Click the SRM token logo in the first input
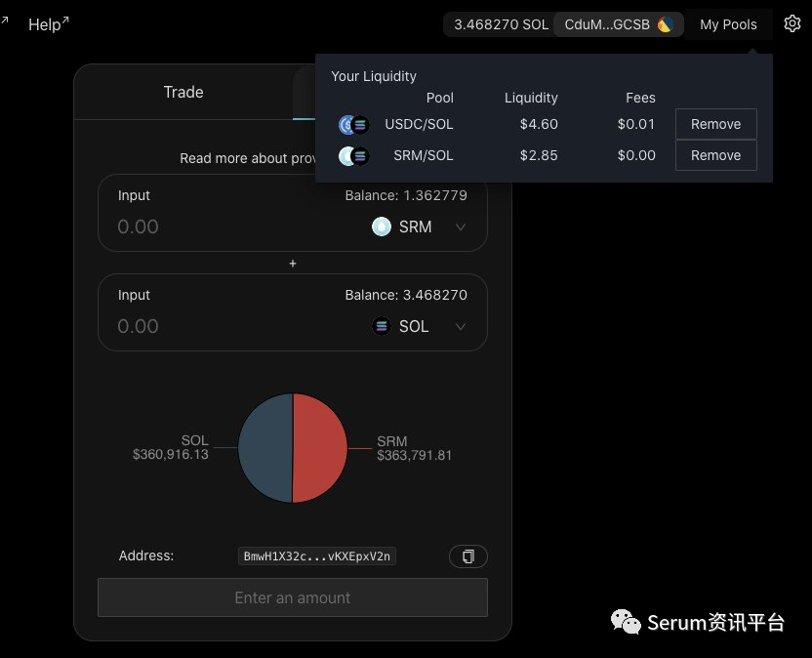The image size is (812, 658). [x=382, y=226]
